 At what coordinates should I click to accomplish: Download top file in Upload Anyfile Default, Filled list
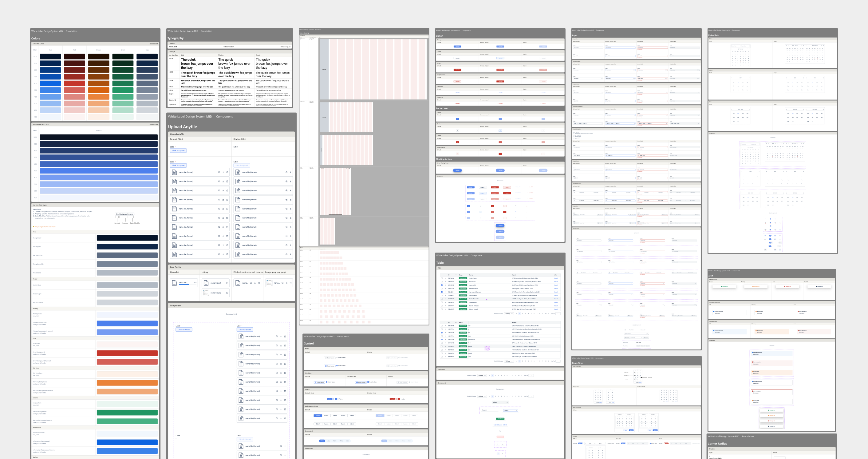(223, 172)
